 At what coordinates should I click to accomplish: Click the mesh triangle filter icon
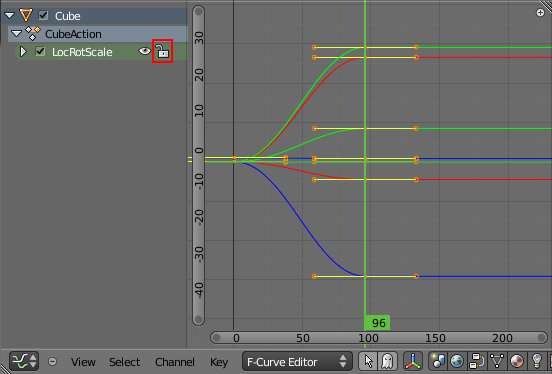click(497, 361)
